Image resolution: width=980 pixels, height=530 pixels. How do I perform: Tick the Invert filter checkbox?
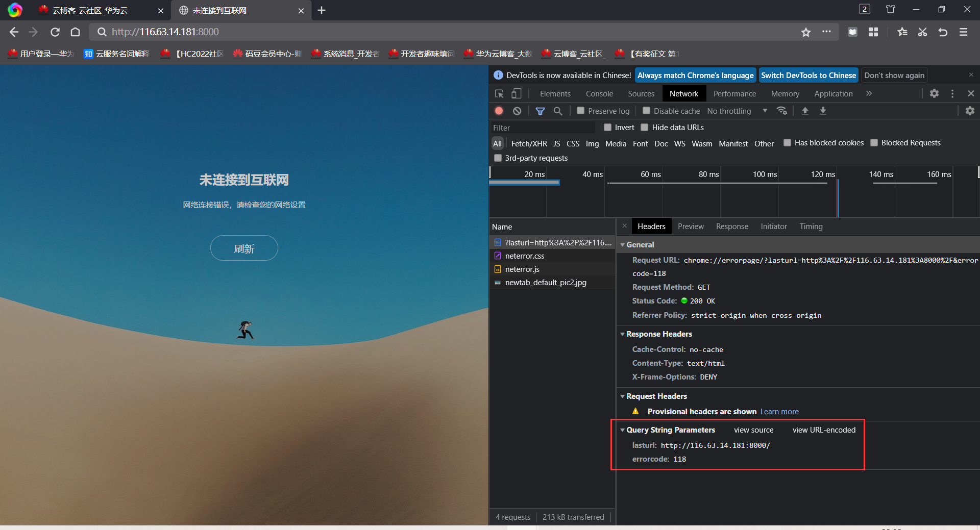click(x=607, y=128)
